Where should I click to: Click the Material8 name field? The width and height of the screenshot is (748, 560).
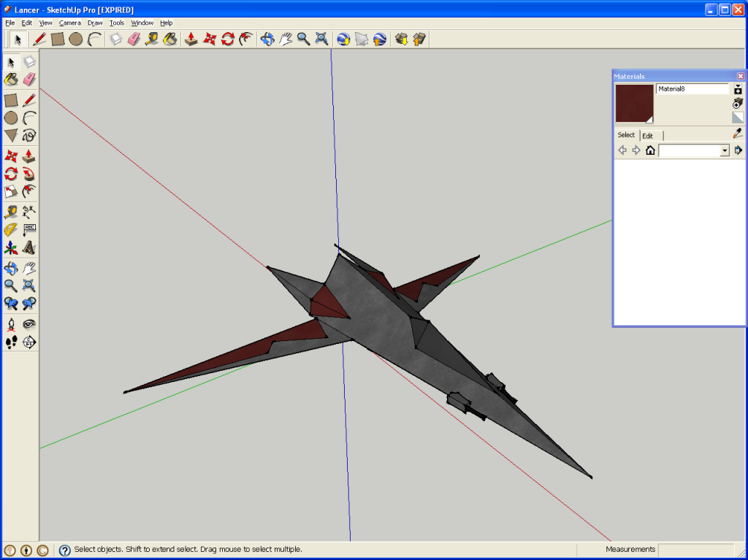(x=692, y=89)
